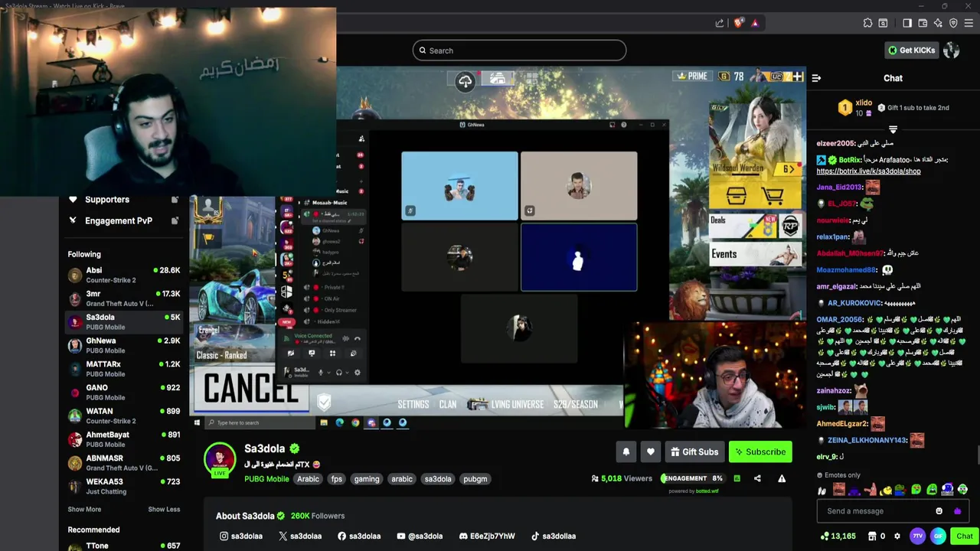This screenshot has width=980, height=551.
Task: Send message with green Chat button
Action: coord(964,536)
